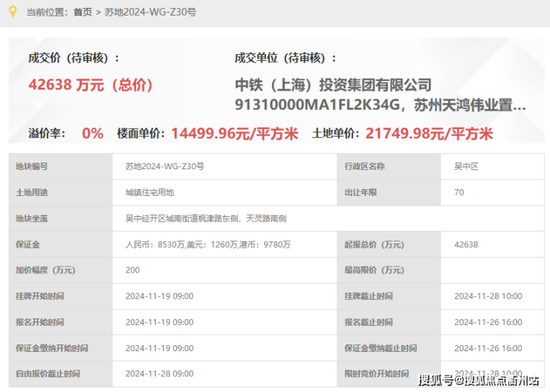Click the yellow location pin icon
The height and width of the screenshot is (392, 550).
coord(13,12)
